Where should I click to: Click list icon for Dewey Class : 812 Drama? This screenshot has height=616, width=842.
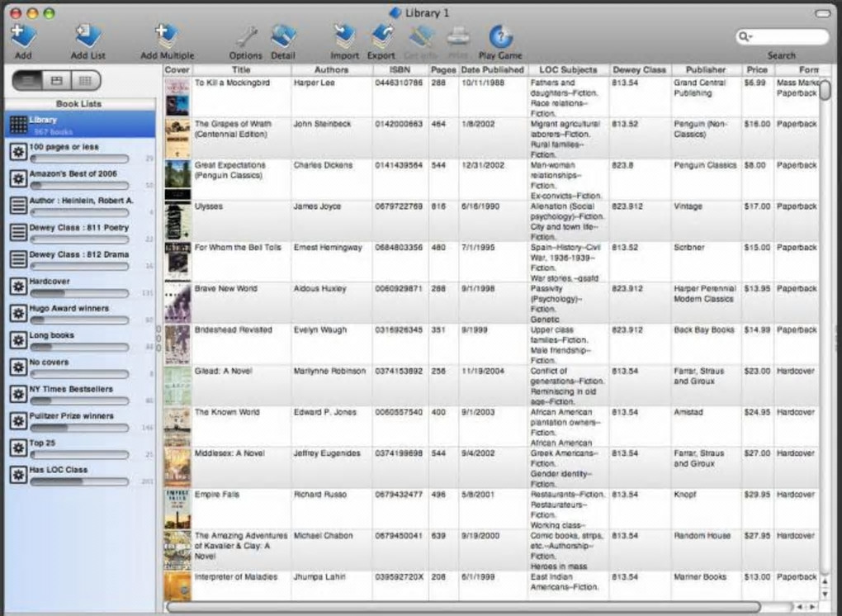18,259
